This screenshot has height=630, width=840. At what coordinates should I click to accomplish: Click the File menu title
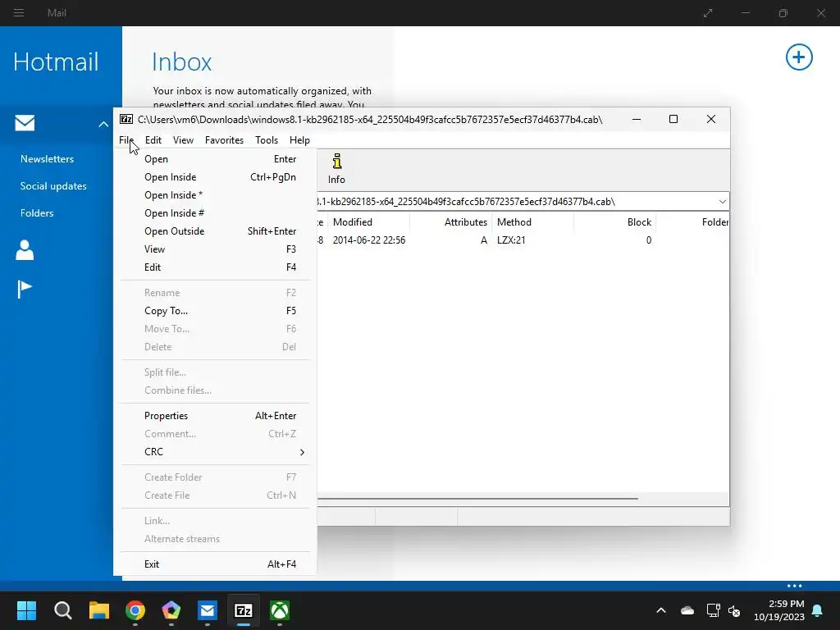(x=126, y=140)
